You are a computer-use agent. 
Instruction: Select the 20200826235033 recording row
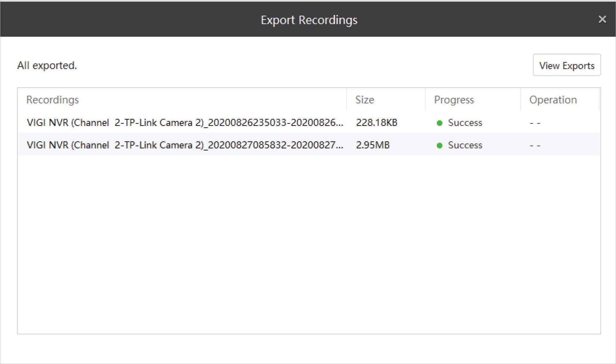click(185, 123)
